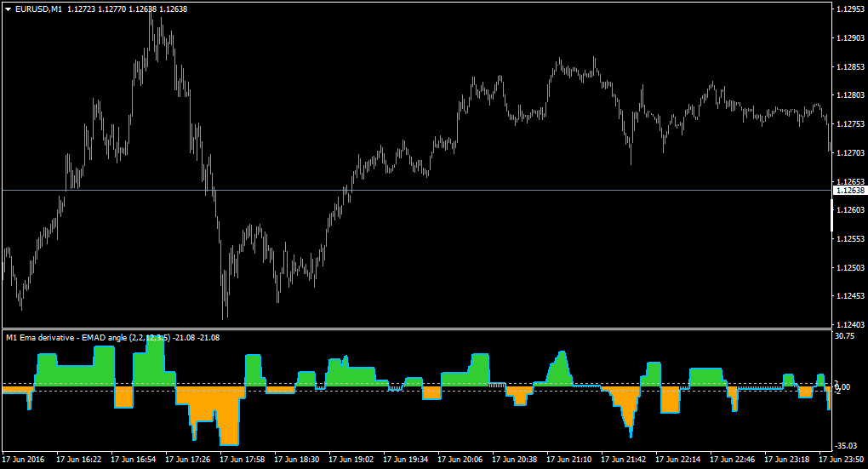868x469 pixels.
Task: Click price scale label 1.12953
Action: (850, 9)
